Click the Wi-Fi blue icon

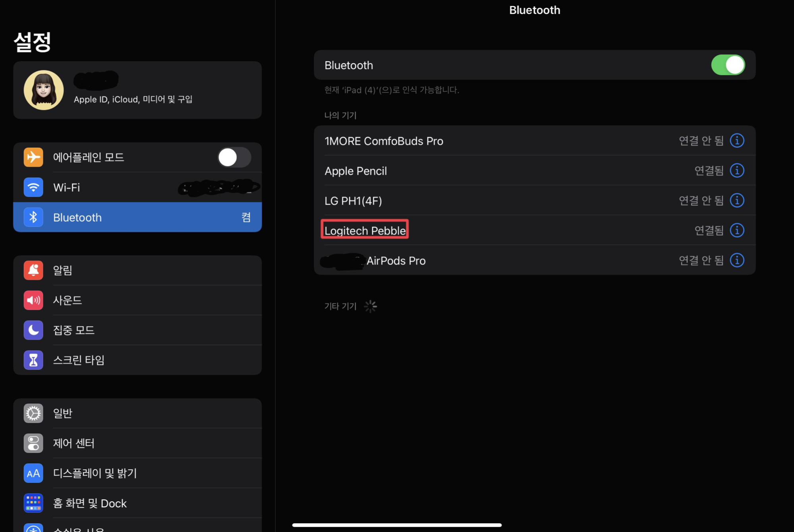(x=33, y=187)
